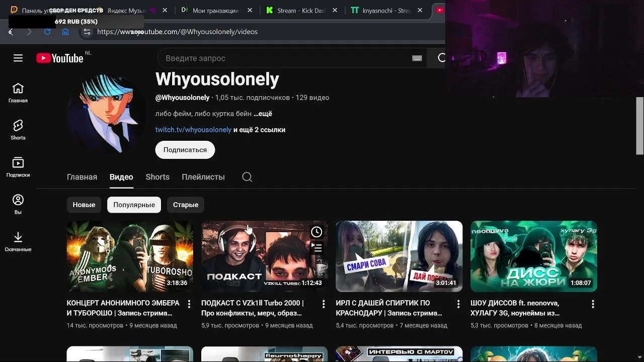Open options menu for ШОУ ДИССОВ video
Image resolution: width=644 pixels, height=362 pixels.
[593, 304]
